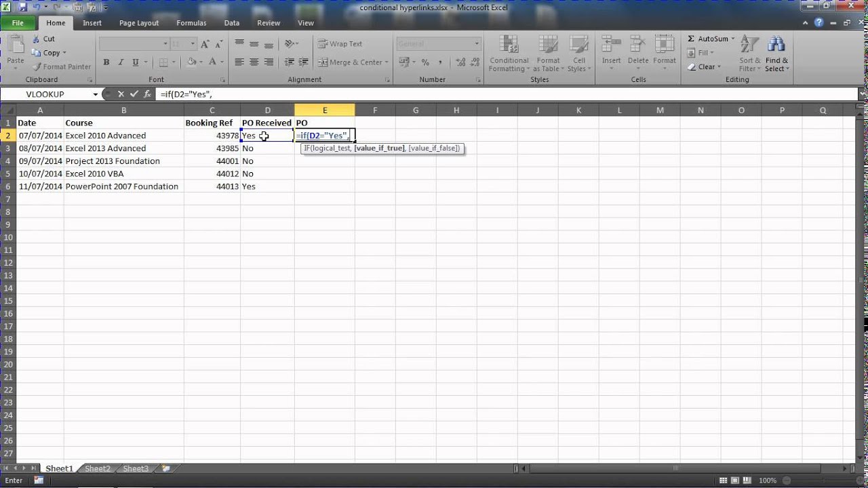Switch to the Insert ribbon tab
The image size is (868, 488).
[x=92, y=22]
